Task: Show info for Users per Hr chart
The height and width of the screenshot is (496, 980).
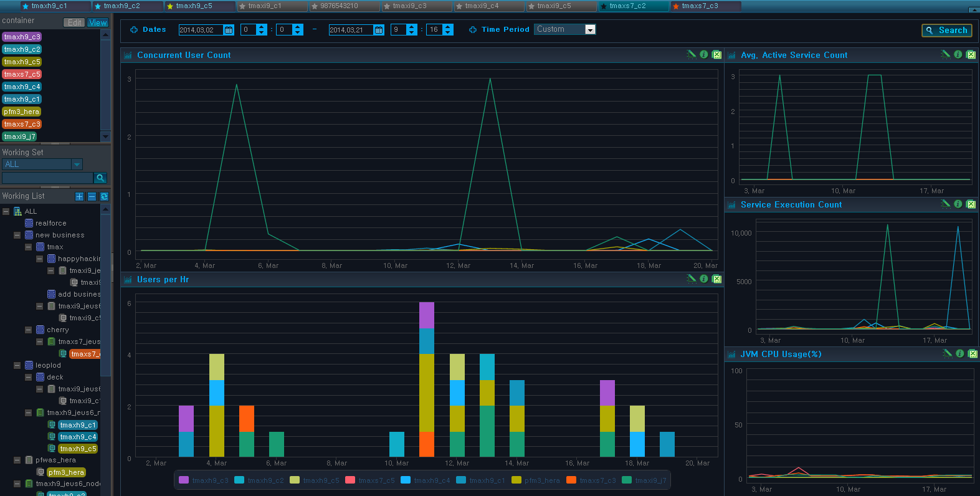Action: tap(704, 279)
